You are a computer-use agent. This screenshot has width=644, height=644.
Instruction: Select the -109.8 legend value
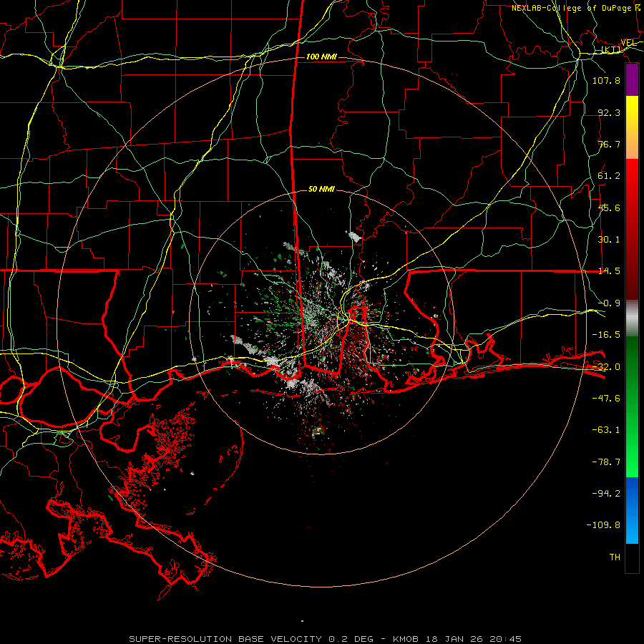603,525
